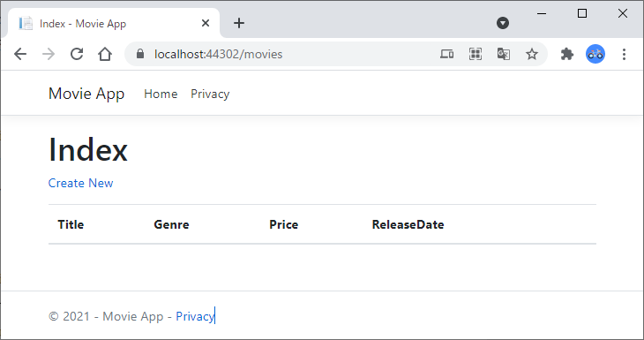644x340 pixels.
Task: Open the translate page icon
Action: pyautogui.click(x=504, y=54)
